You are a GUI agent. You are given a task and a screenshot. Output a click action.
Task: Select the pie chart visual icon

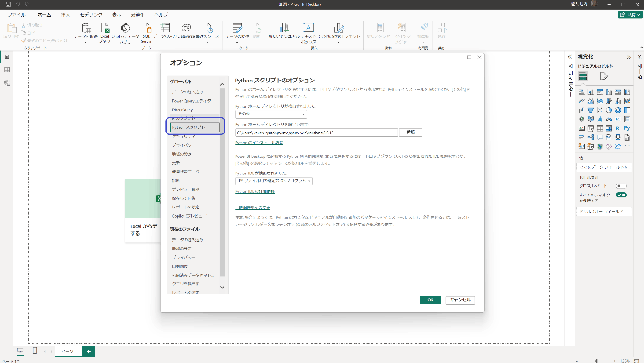(x=609, y=110)
